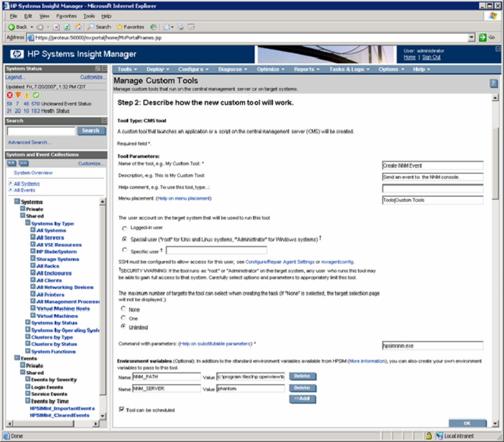Click the expand-all collections icon
The image size is (504, 442).
(x=12, y=163)
